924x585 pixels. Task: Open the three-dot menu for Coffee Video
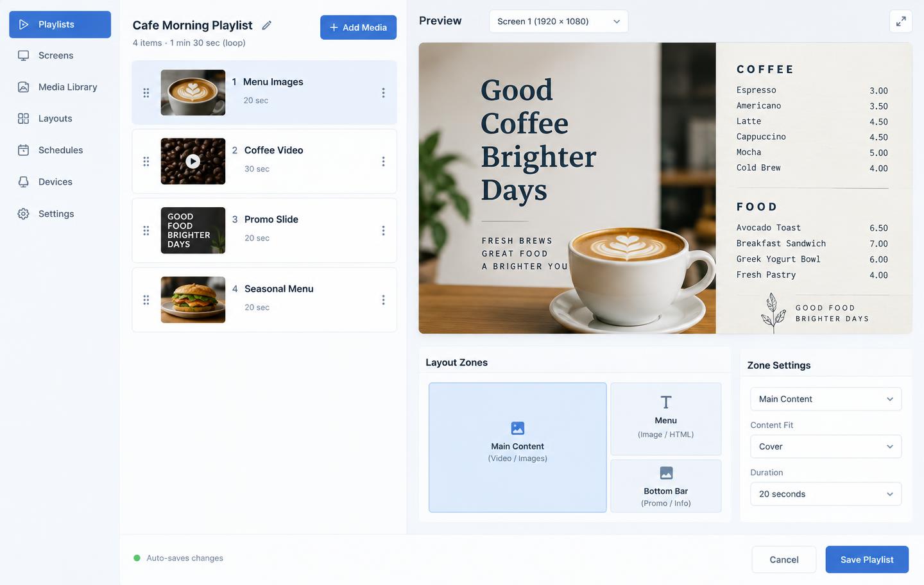(383, 162)
